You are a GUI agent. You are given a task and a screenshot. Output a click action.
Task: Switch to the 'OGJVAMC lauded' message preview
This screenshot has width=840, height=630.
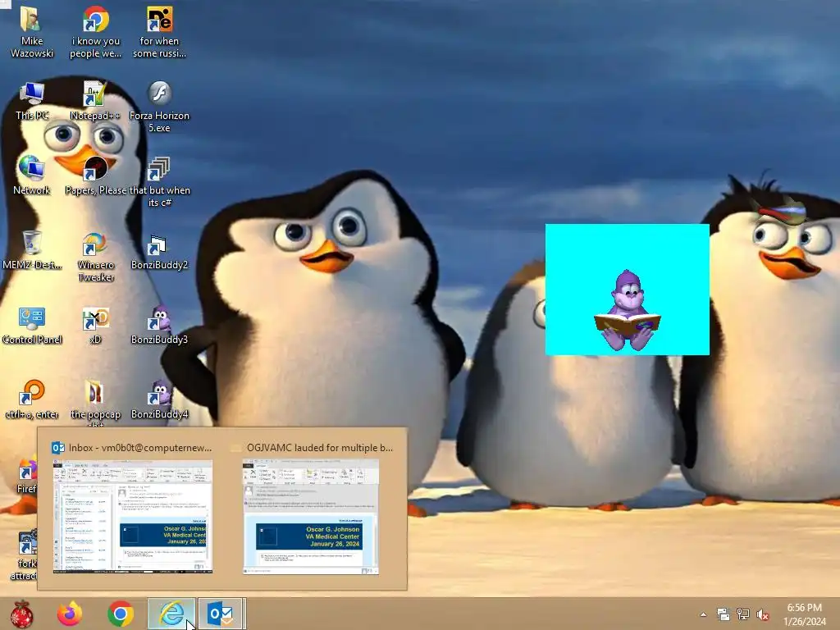(x=311, y=517)
